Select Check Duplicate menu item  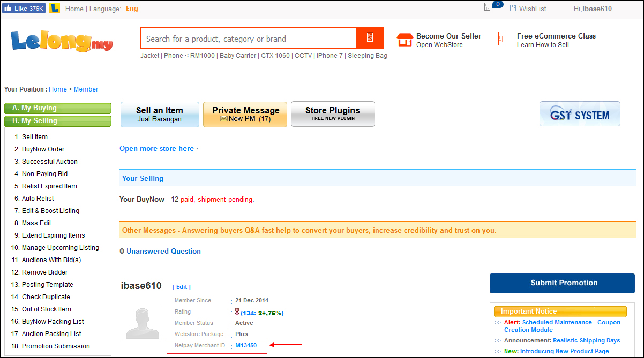coord(46,297)
